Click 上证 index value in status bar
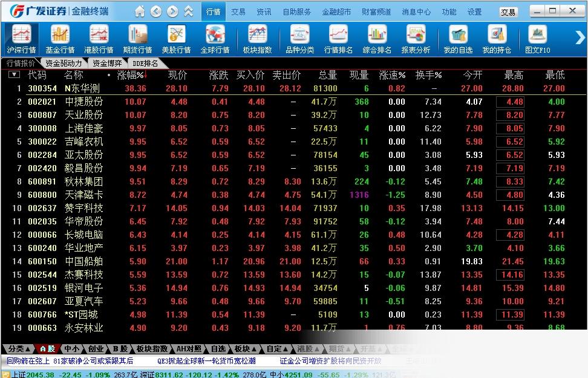This screenshot has width=588, height=378. pyautogui.click(x=40, y=374)
